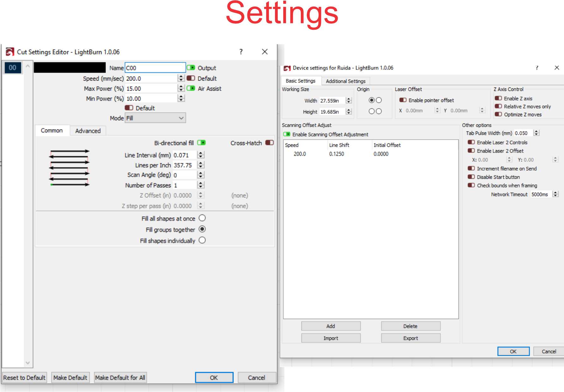
Task: Switch to the Advanced tab
Action: coord(88,130)
